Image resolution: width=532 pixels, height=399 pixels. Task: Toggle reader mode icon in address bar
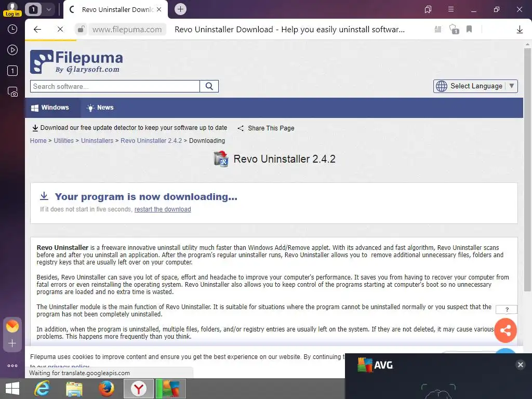click(438, 30)
